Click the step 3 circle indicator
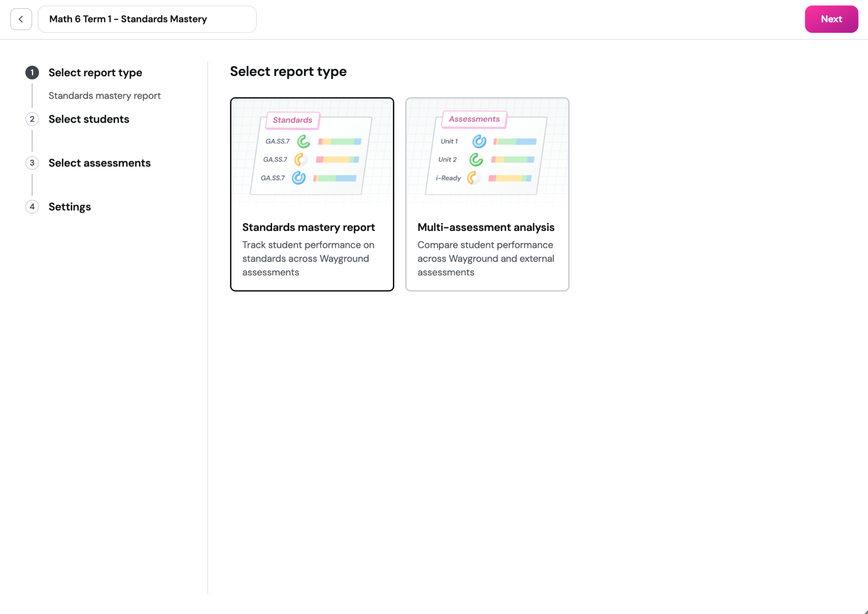 click(32, 163)
